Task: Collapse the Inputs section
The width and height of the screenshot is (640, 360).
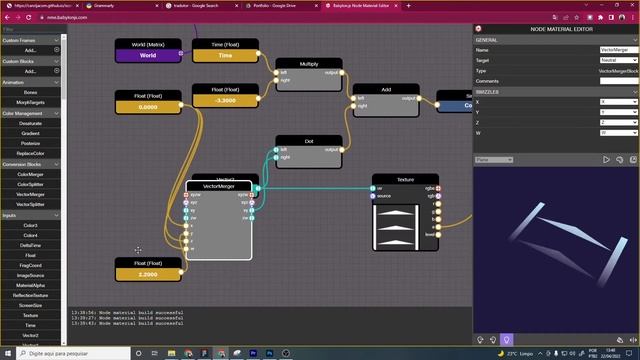Action: click(x=56, y=215)
